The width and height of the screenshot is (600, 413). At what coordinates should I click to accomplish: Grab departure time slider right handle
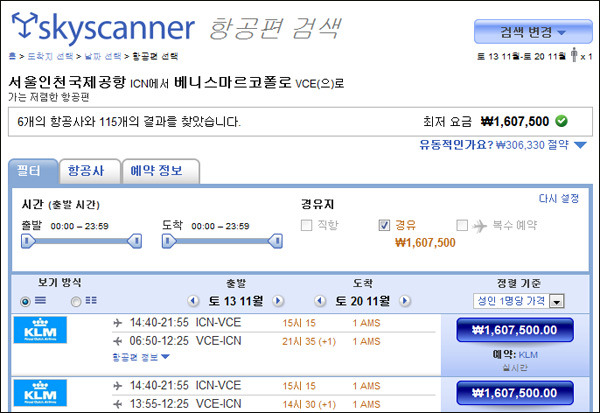pyautogui.click(x=135, y=241)
